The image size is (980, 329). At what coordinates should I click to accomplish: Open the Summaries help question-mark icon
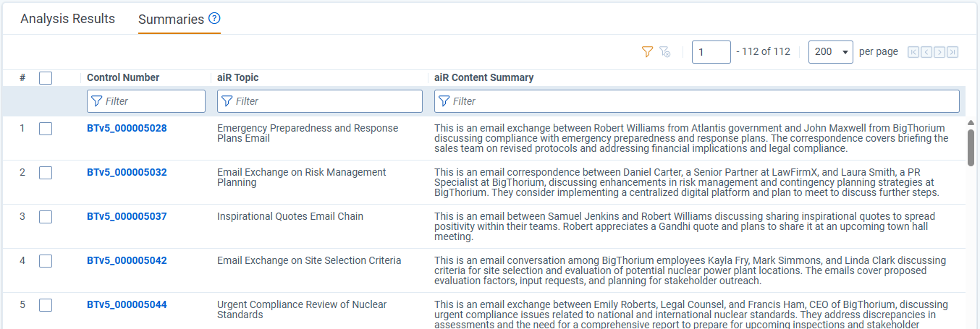[x=214, y=19]
